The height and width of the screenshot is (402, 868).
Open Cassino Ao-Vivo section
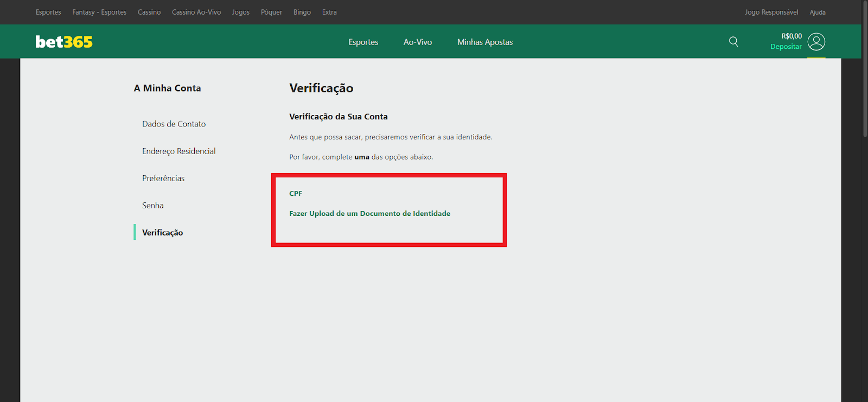click(196, 12)
